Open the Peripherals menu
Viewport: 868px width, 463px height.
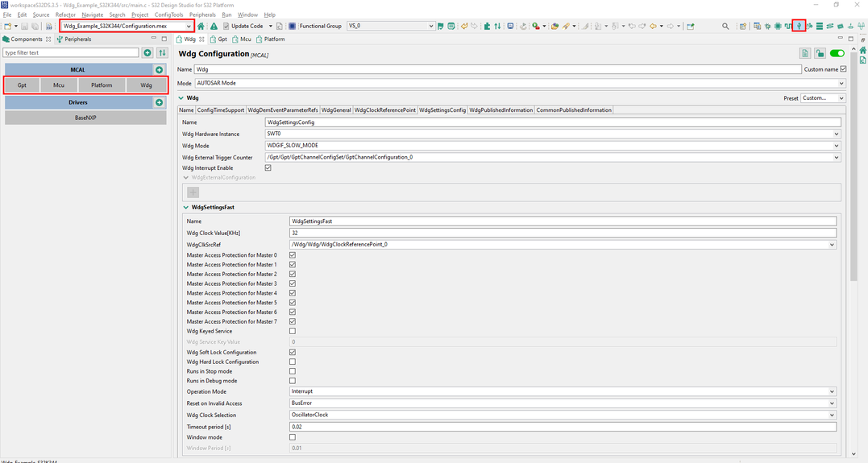[x=202, y=15]
